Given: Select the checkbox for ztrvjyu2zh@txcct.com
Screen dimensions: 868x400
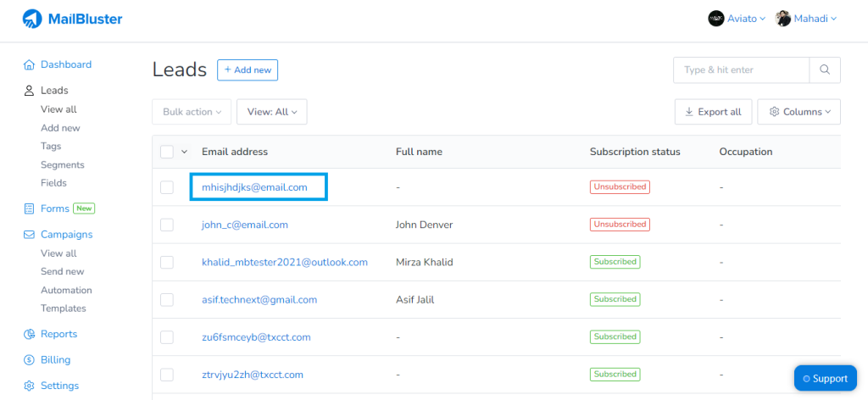Looking at the screenshot, I should click(167, 375).
